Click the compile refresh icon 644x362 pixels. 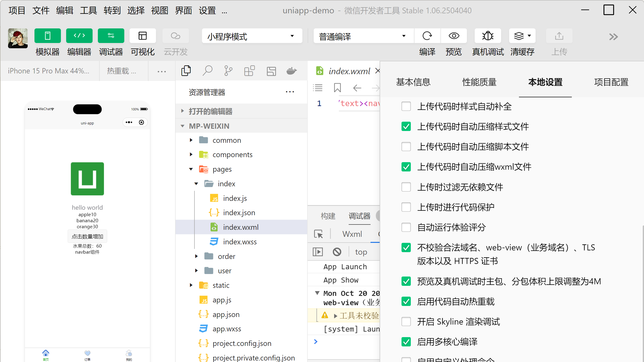click(427, 36)
